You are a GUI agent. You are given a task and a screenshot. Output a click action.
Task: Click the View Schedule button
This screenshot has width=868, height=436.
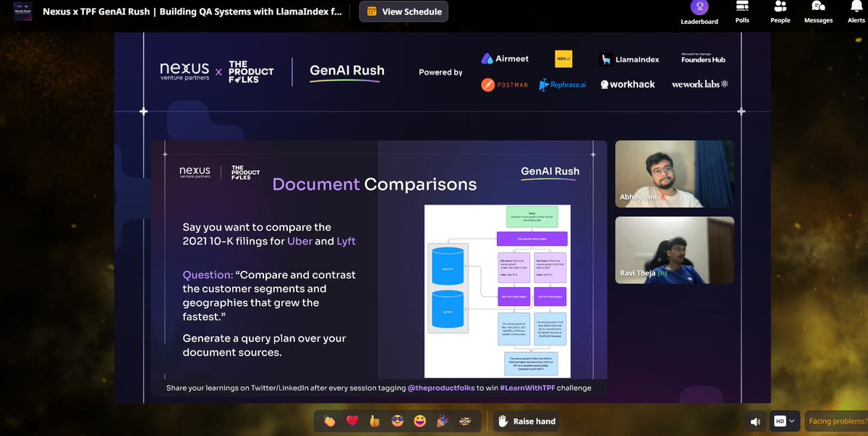click(x=404, y=12)
